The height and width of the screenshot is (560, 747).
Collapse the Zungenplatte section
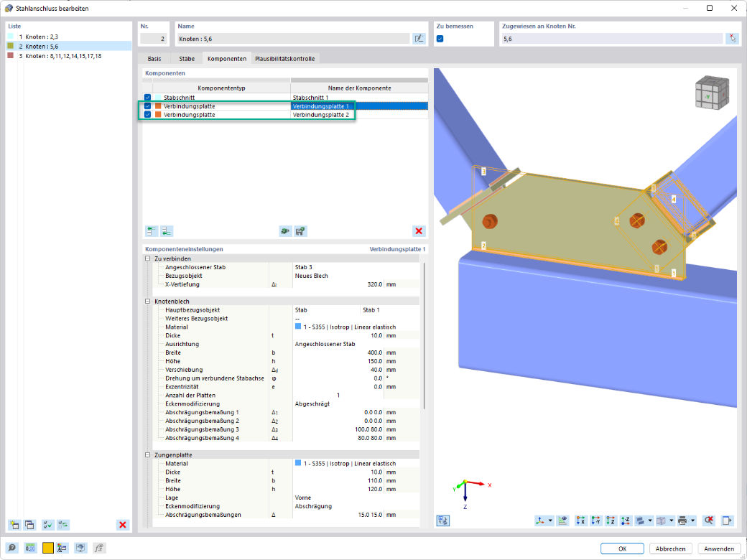pyautogui.click(x=148, y=454)
